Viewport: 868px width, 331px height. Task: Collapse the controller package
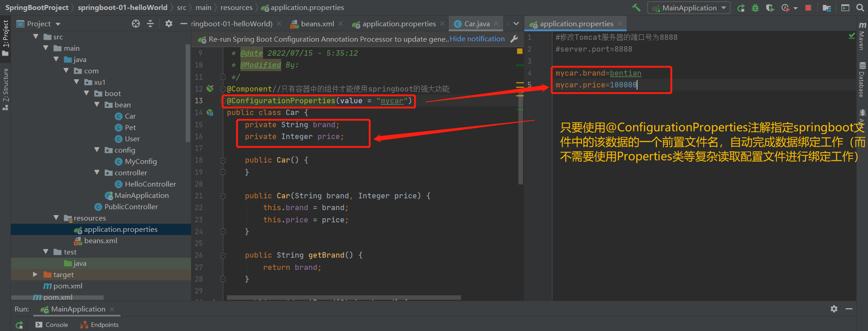(97, 172)
